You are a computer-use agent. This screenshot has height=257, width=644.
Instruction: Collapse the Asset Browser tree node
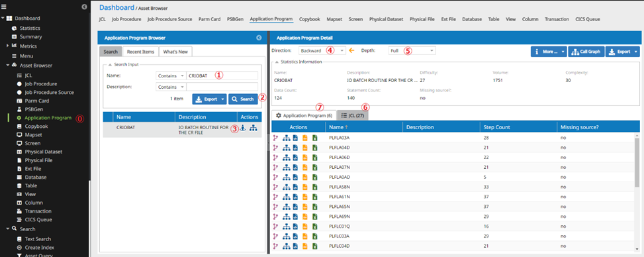8,66
